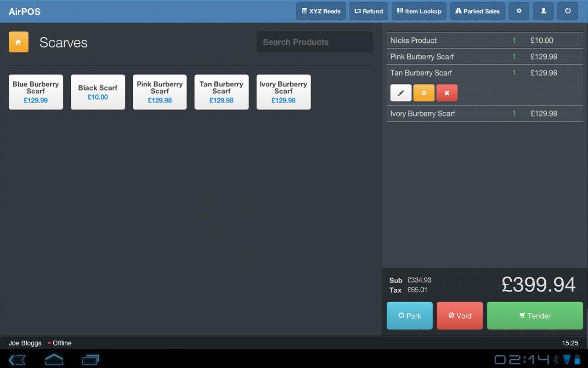
Task: Remove Tan Burberry Scarf from sale
Action: click(447, 93)
